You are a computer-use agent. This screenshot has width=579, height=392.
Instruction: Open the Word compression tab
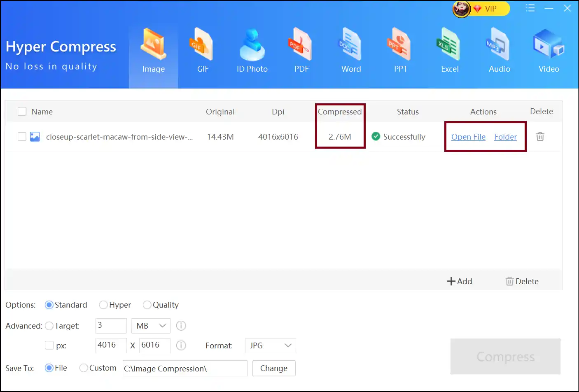tap(351, 51)
